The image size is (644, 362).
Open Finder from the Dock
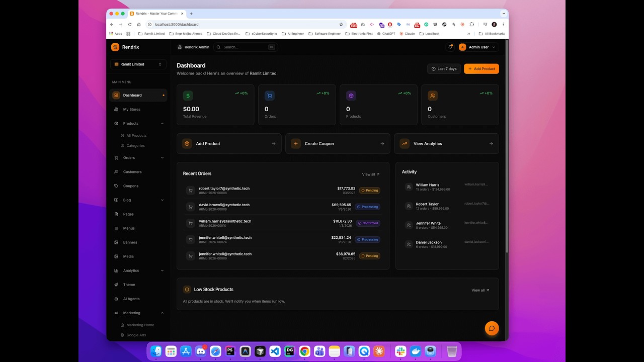pyautogui.click(x=156, y=351)
